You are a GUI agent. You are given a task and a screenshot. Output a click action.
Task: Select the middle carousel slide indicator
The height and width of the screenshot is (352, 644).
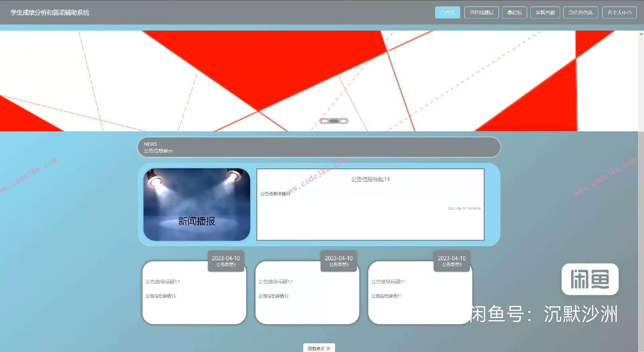pos(334,121)
